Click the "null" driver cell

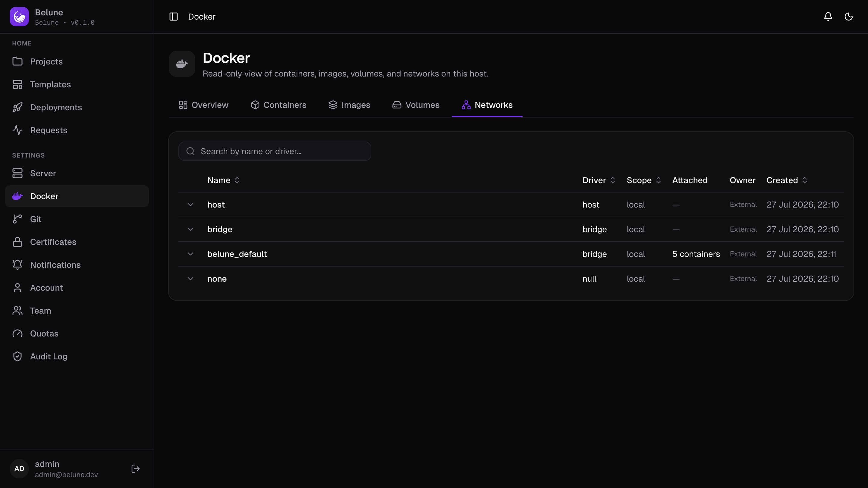click(589, 279)
